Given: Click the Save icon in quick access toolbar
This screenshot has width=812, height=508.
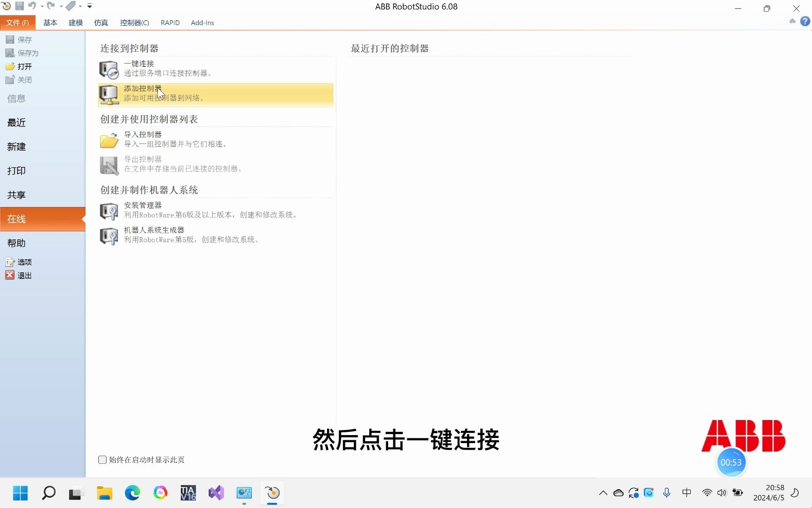Looking at the screenshot, I should [19, 6].
